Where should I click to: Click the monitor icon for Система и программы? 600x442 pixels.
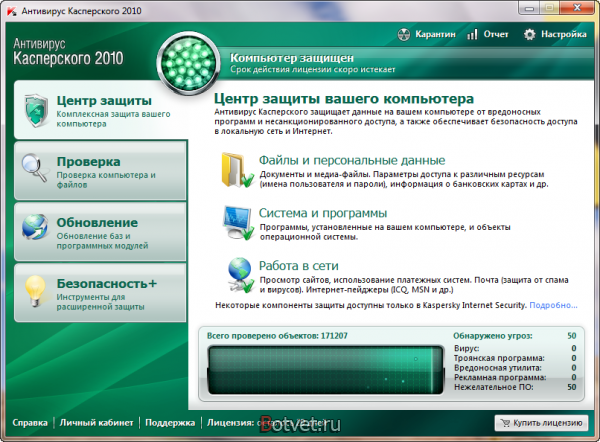239,223
